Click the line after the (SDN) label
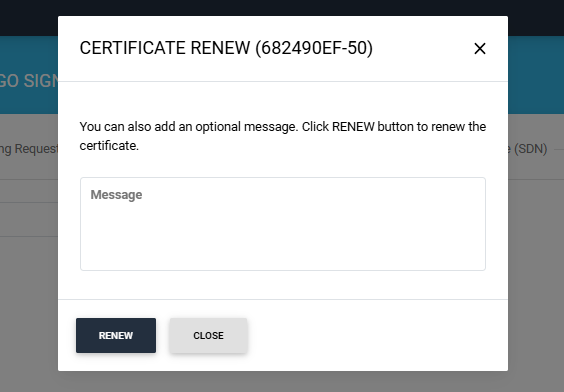The width and height of the screenshot is (564, 392). coord(559,149)
